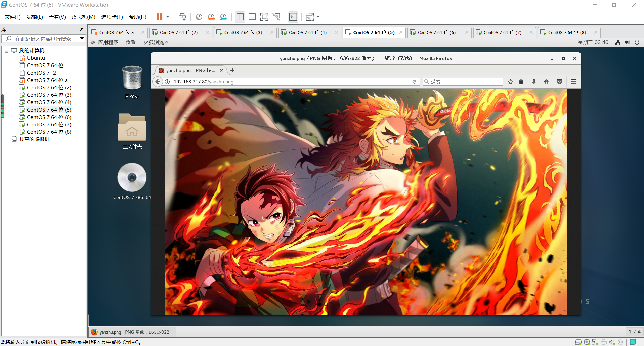Open the library search filter dropdown
The width and height of the screenshot is (644, 346).
click(82, 39)
